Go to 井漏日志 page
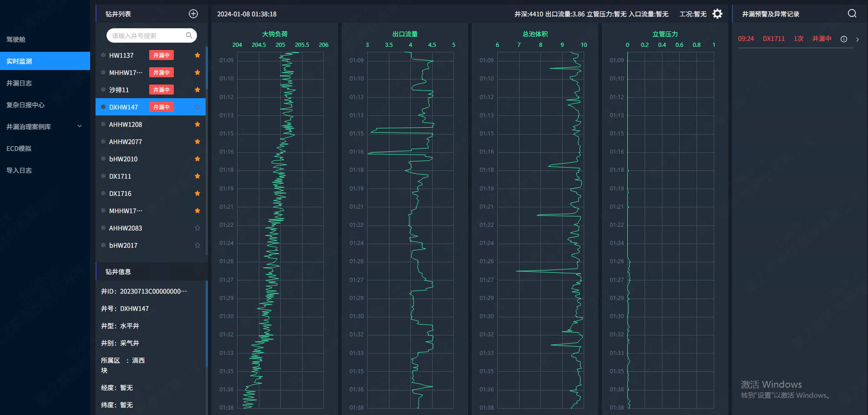This screenshot has height=415, width=868. coord(45,83)
